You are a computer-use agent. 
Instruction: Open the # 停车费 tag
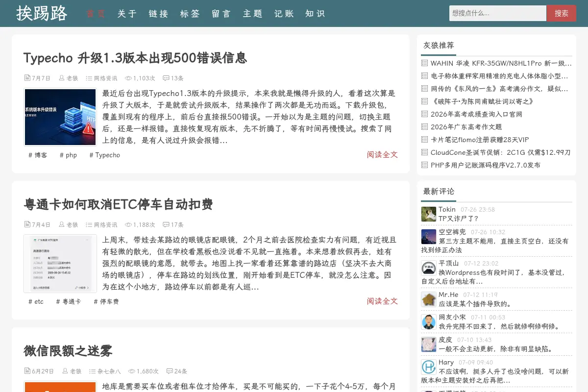pos(106,301)
